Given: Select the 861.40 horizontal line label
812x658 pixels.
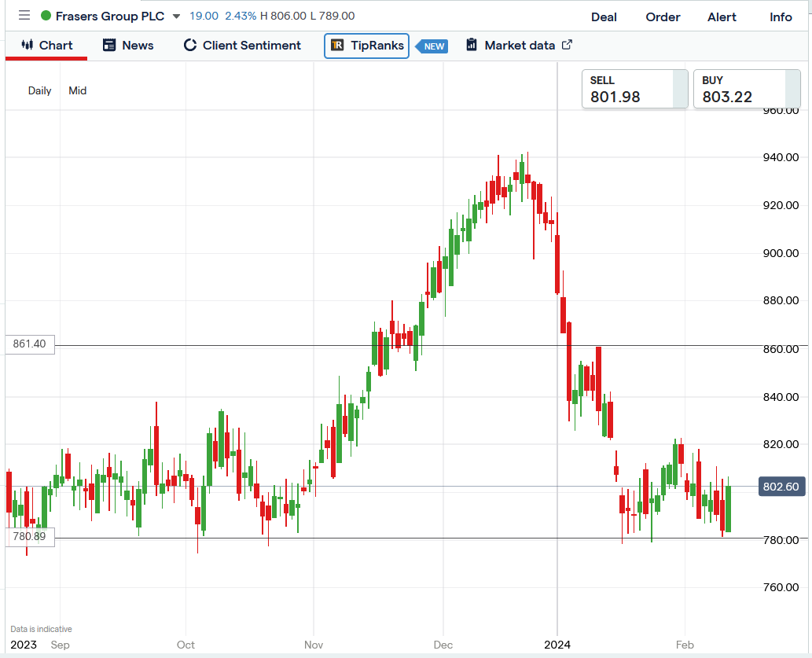Looking at the screenshot, I should [30, 344].
